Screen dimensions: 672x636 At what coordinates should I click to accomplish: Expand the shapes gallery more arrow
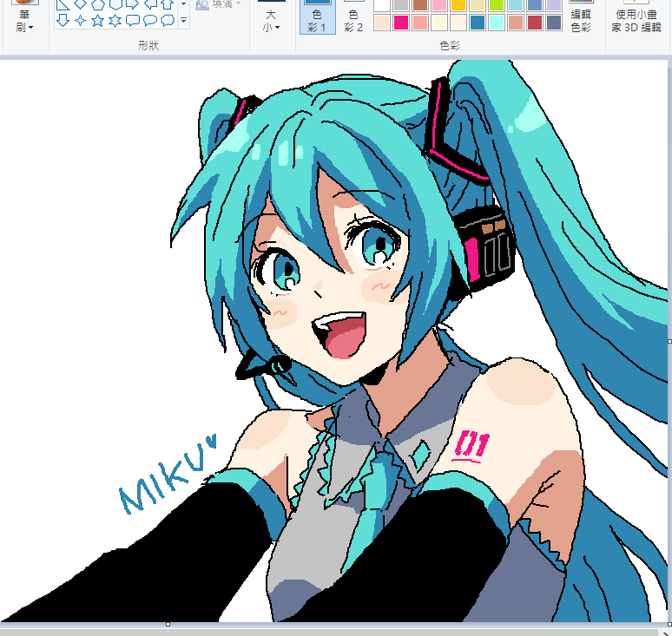183,20
